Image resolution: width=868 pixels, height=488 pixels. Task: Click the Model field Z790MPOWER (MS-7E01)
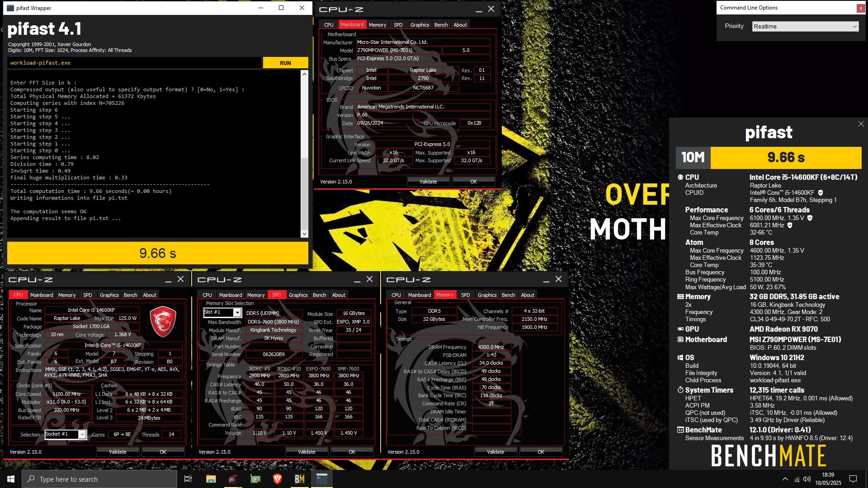click(399, 50)
